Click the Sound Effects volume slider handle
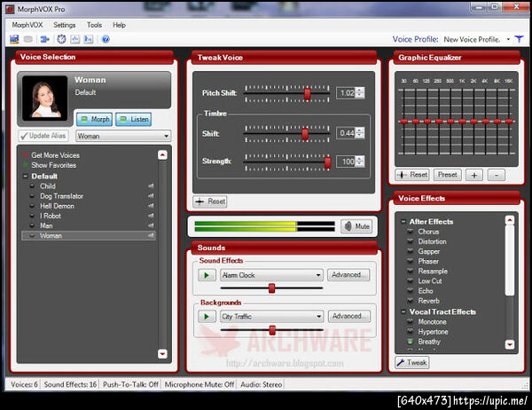 (x=271, y=288)
